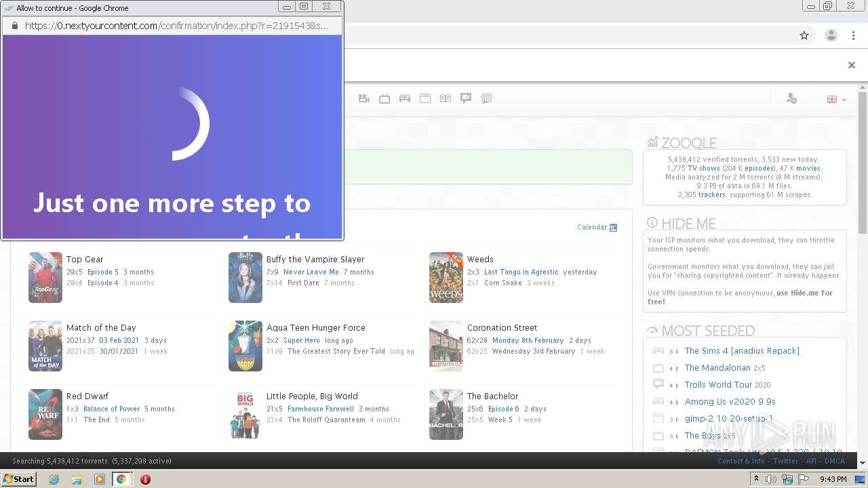Open The Sims 4 [anadius Repack] torrent
The width and height of the screenshot is (868, 488).
click(742, 350)
